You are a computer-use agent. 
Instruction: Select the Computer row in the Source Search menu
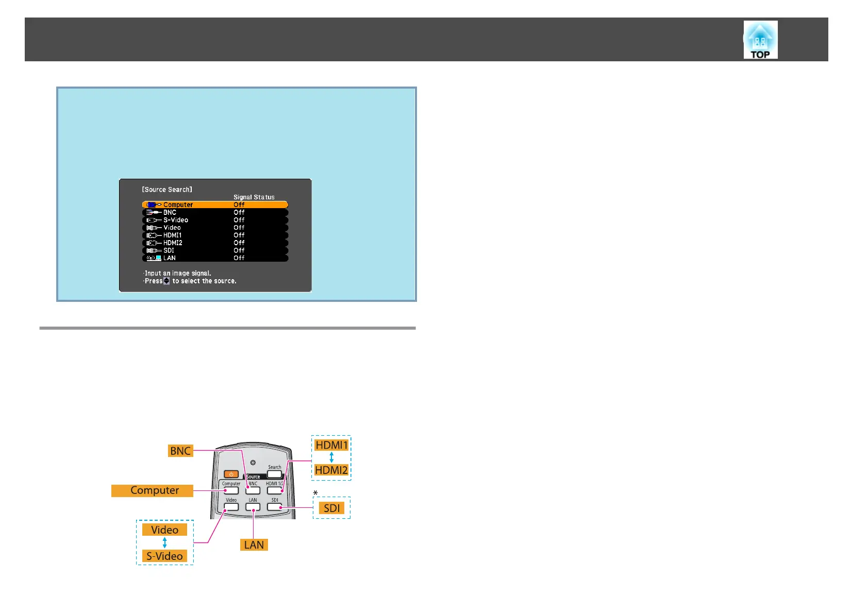(x=215, y=205)
